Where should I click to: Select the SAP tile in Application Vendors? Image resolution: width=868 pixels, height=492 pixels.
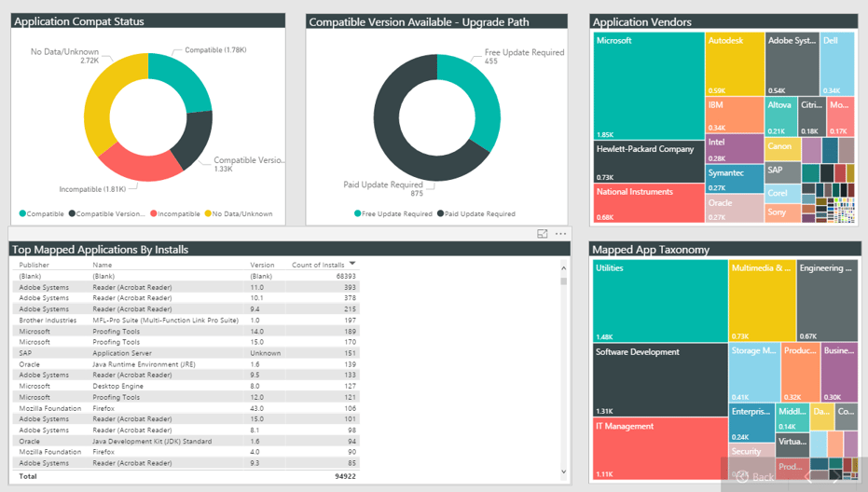[783, 172]
